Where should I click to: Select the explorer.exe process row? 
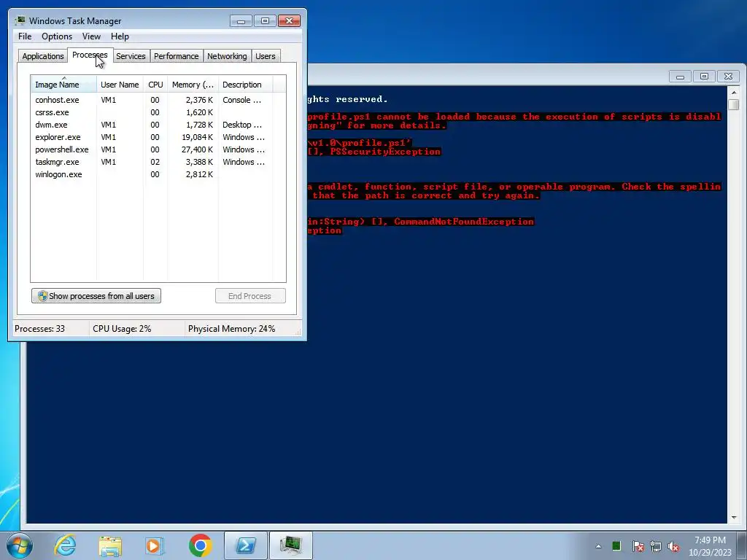coord(158,137)
